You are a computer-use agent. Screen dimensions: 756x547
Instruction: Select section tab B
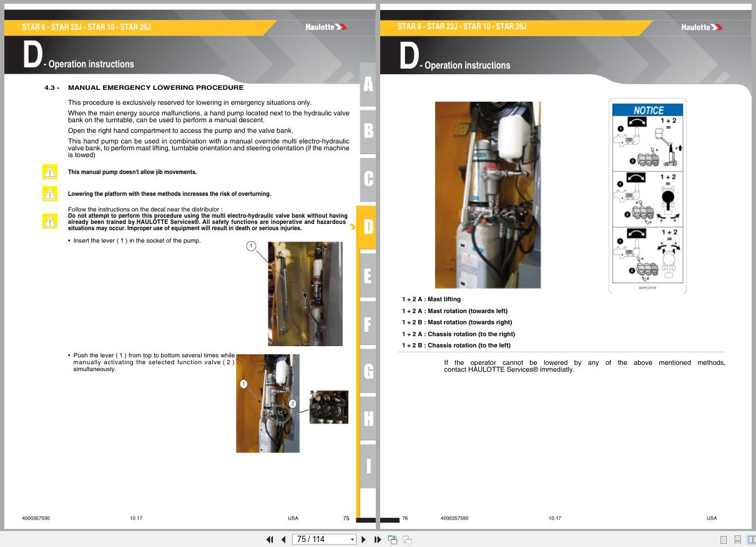(x=368, y=131)
